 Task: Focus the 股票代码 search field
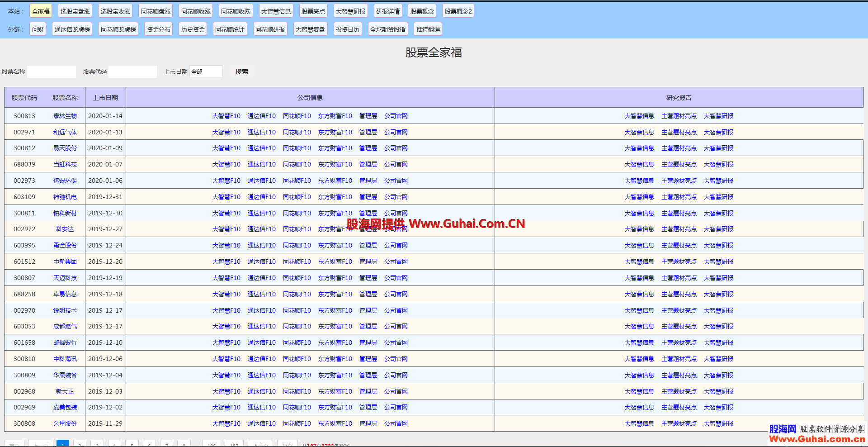point(133,71)
